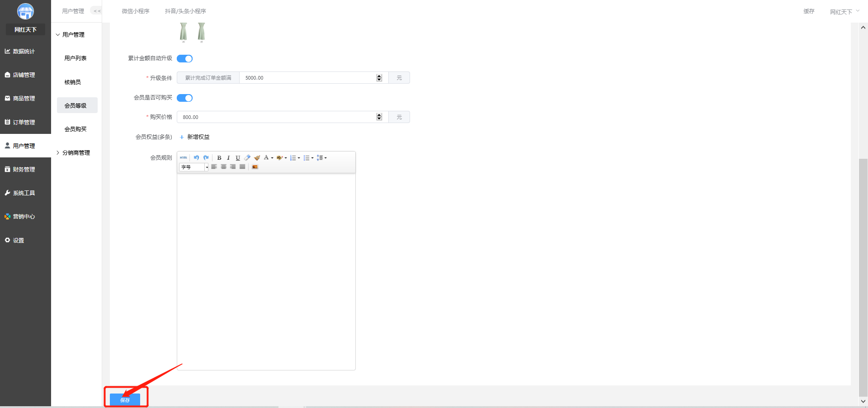
Task: Click the undo arrow in editor toolbar
Action: (x=196, y=158)
